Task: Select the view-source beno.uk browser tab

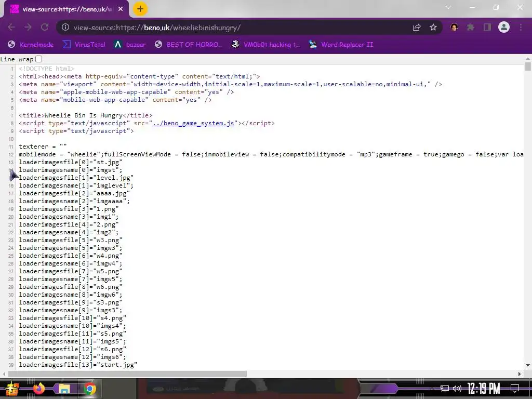Action: [x=66, y=9]
